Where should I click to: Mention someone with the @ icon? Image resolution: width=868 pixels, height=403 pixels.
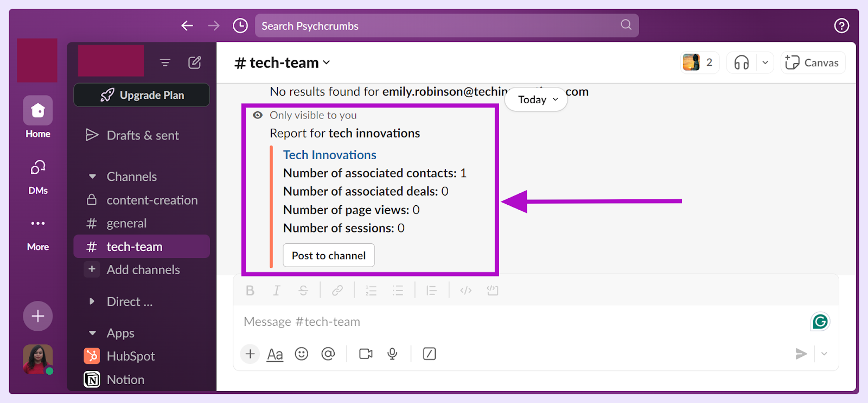click(328, 354)
